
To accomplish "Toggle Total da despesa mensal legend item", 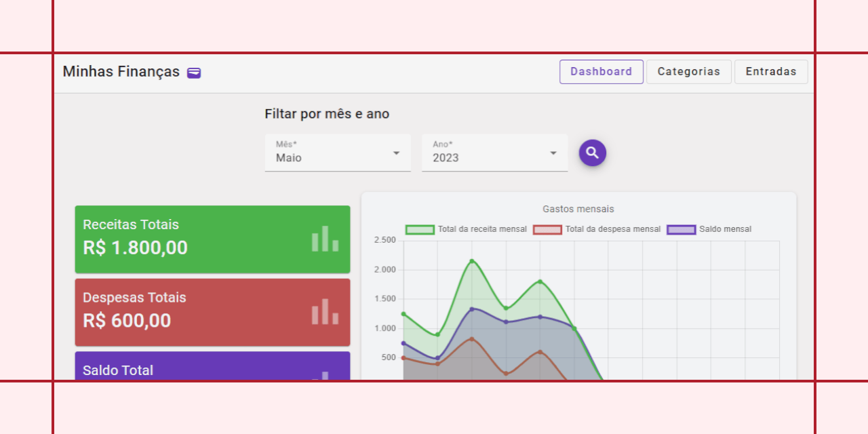I will (x=597, y=229).
